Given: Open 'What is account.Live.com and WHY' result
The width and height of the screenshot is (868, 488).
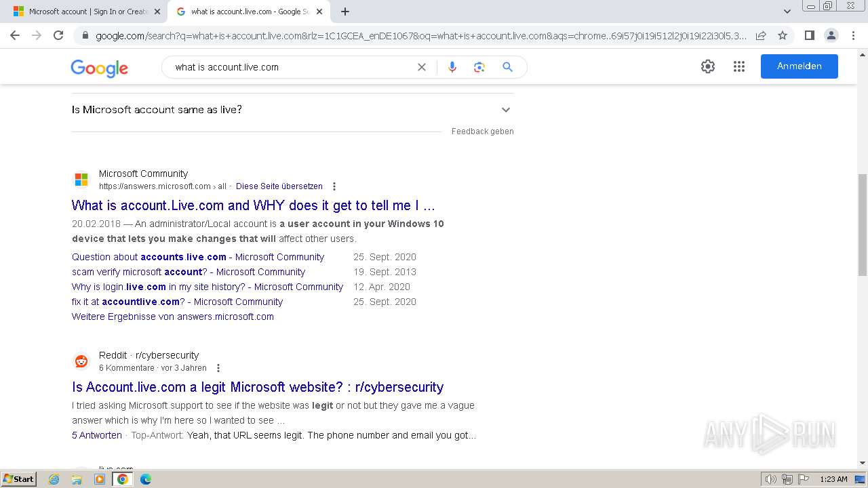Looking at the screenshot, I should [254, 205].
